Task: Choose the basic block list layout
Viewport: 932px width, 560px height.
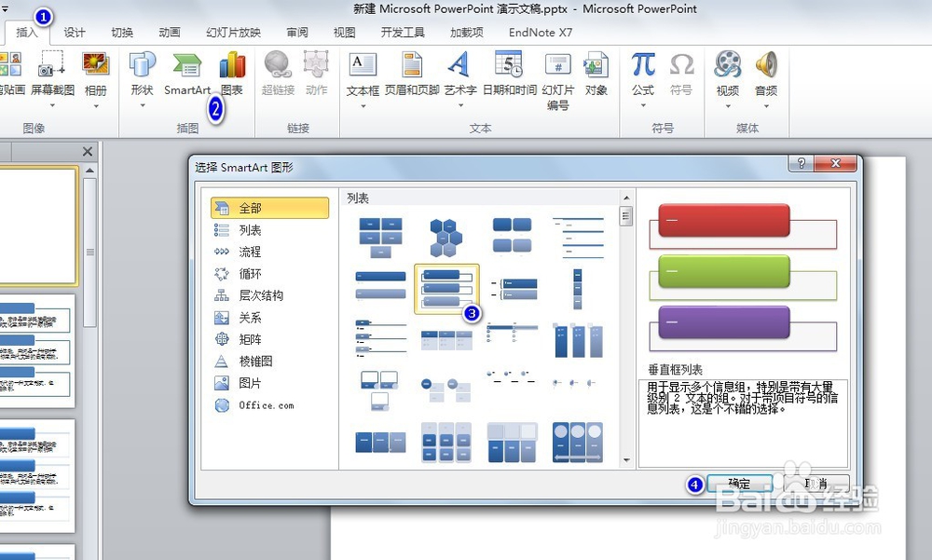Action: (380, 238)
